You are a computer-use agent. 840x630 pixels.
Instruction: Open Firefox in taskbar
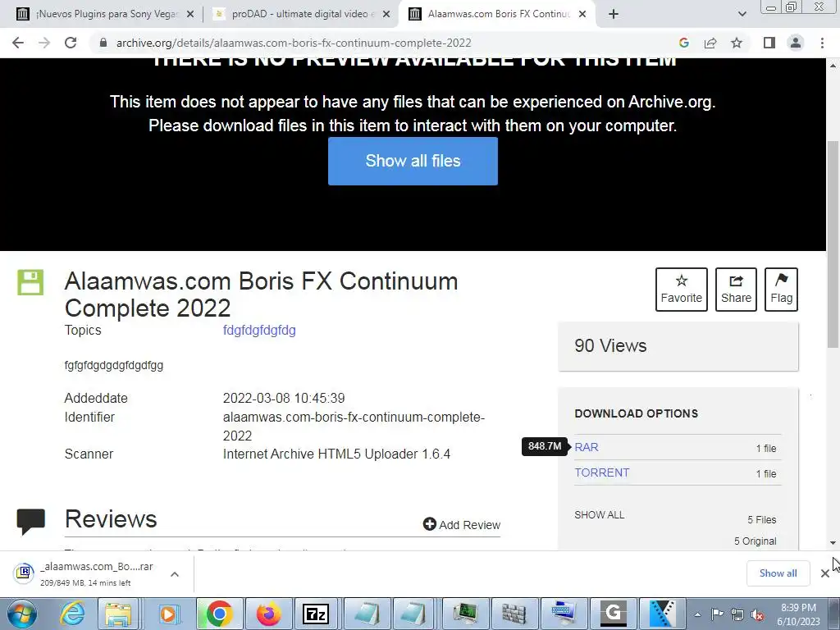(x=269, y=614)
